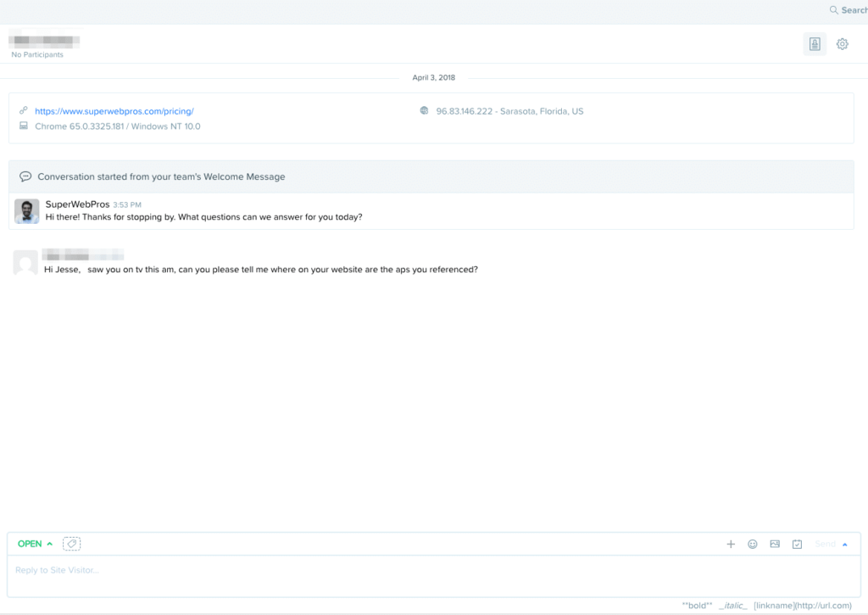Click the link chain icon beside the URL

[23, 110]
